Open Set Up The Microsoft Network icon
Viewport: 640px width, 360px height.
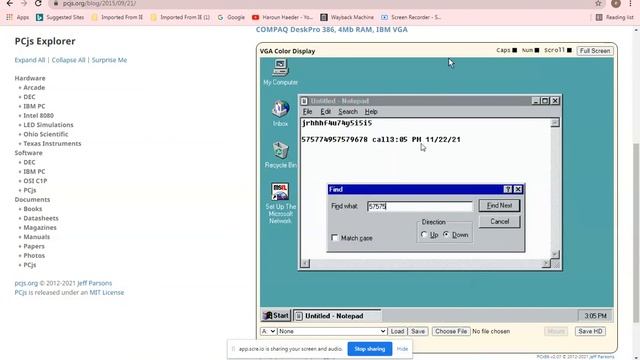pyautogui.click(x=280, y=202)
